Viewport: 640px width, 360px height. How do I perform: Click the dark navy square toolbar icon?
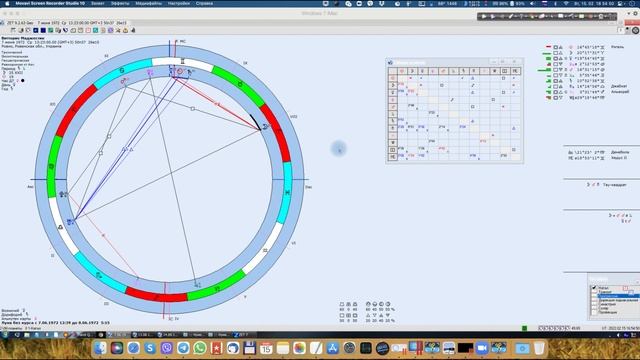click(x=43, y=30)
